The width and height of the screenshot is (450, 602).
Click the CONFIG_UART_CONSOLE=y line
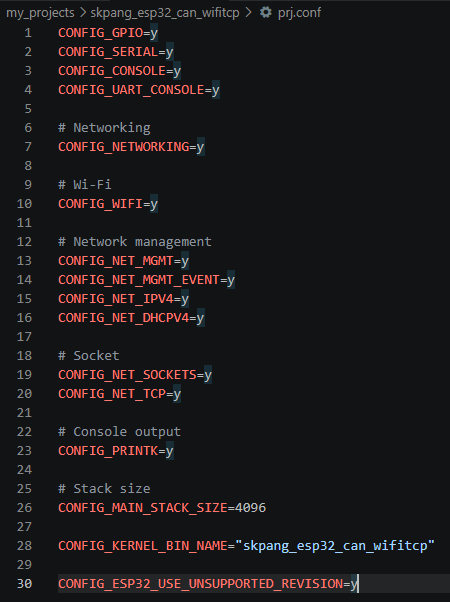(x=139, y=90)
